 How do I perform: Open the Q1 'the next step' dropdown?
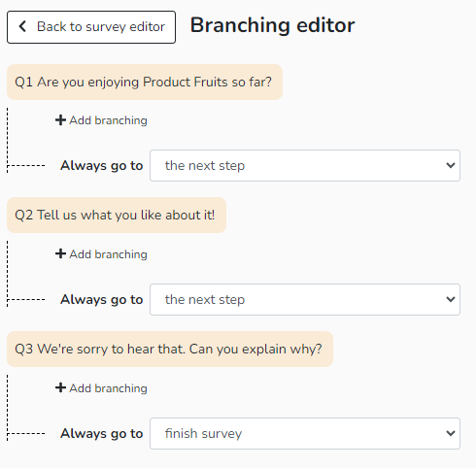click(x=305, y=165)
